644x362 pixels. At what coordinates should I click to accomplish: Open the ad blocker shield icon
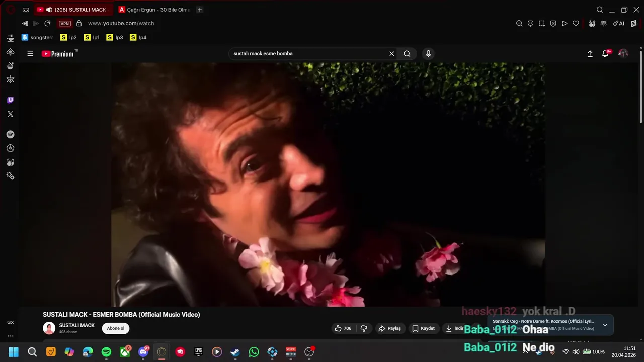(x=553, y=23)
